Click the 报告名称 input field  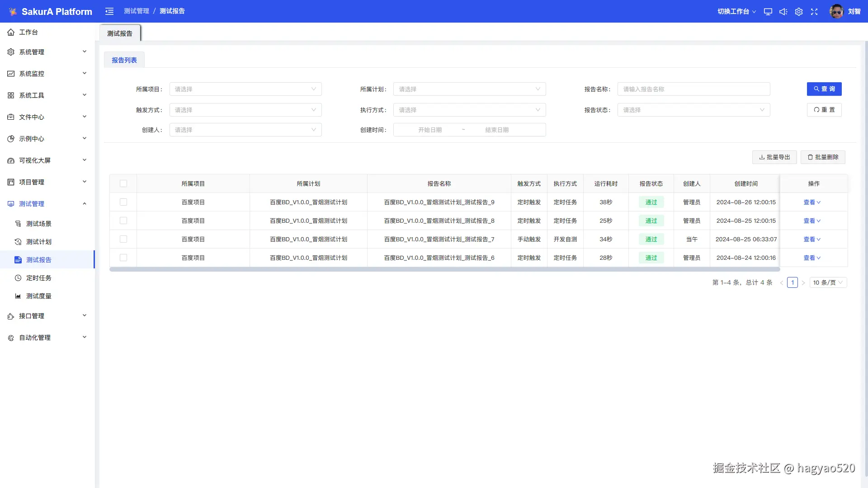[693, 89]
